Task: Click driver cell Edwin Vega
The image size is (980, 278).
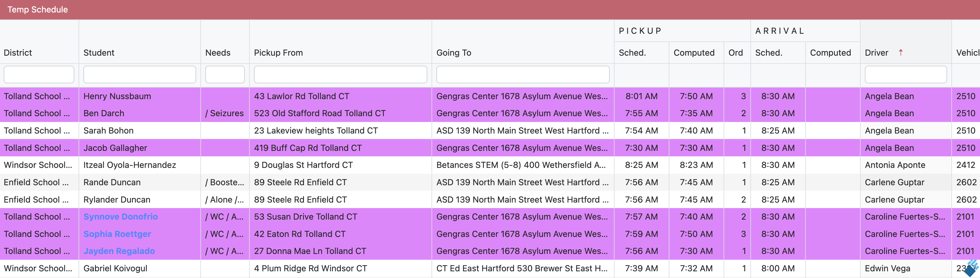Action: click(x=906, y=268)
